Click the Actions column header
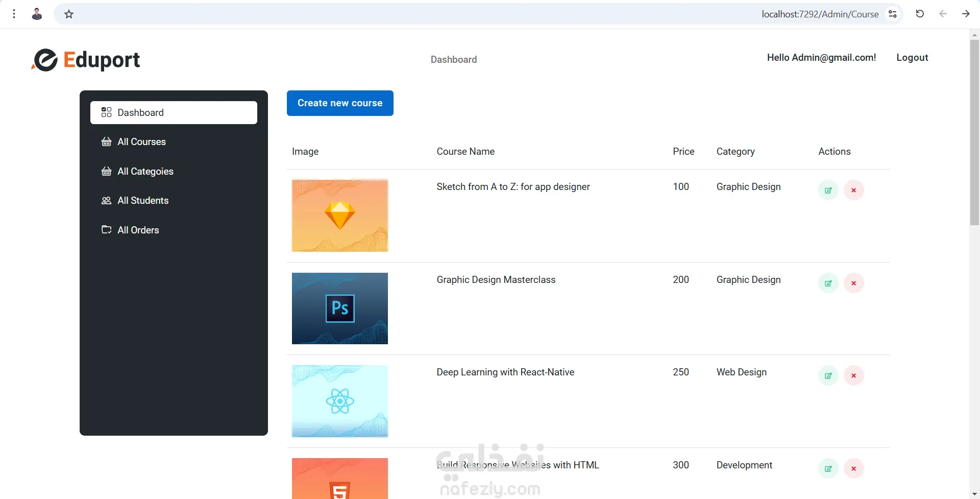Viewport: 980px width, 499px height. click(835, 152)
